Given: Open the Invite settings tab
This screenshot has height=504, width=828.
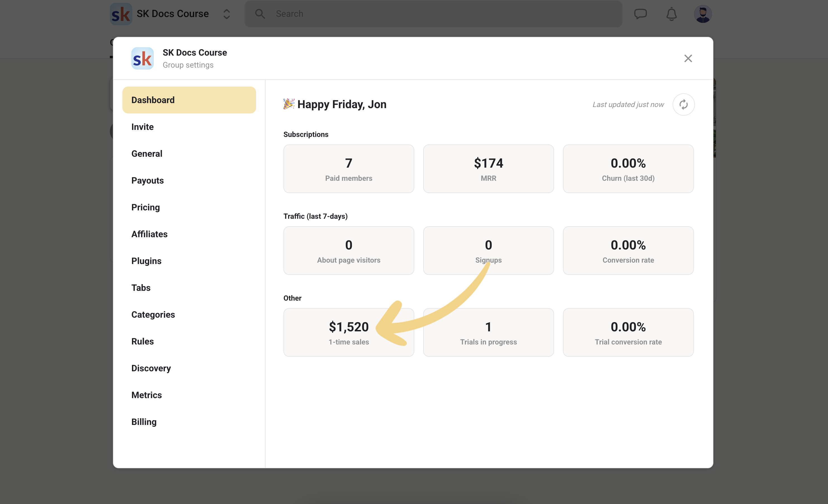Looking at the screenshot, I should click(x=189, y=127).
